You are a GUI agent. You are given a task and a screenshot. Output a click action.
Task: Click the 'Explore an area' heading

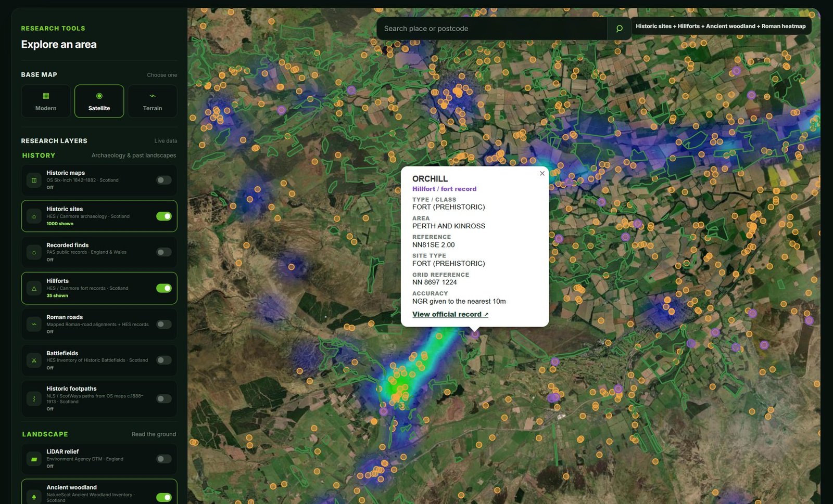coord(59,44)
